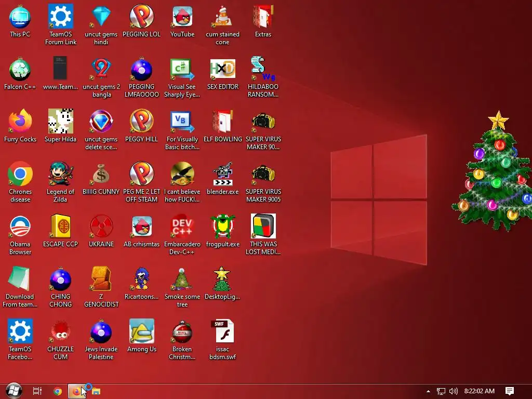This screenshot has width=532, height=399.
Task: Launch the Obama Browser icon
Action: (x=20, y=234)
